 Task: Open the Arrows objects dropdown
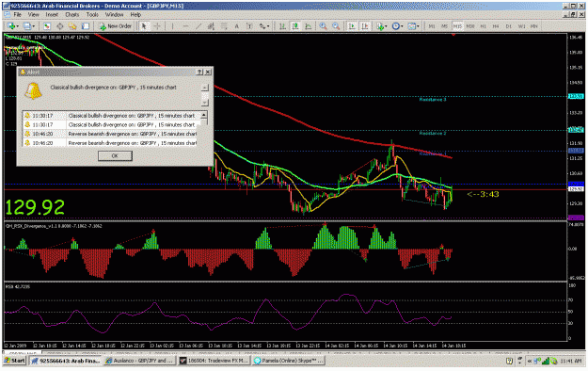[264, 26]
